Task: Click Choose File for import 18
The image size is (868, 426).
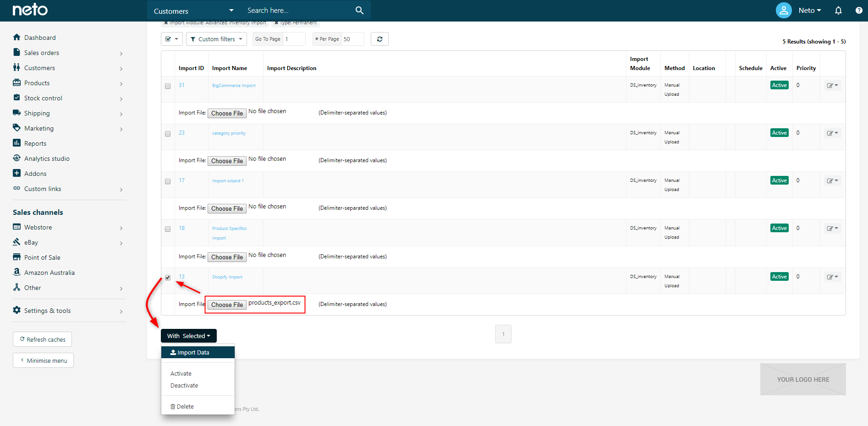Action: coord(227,257)
